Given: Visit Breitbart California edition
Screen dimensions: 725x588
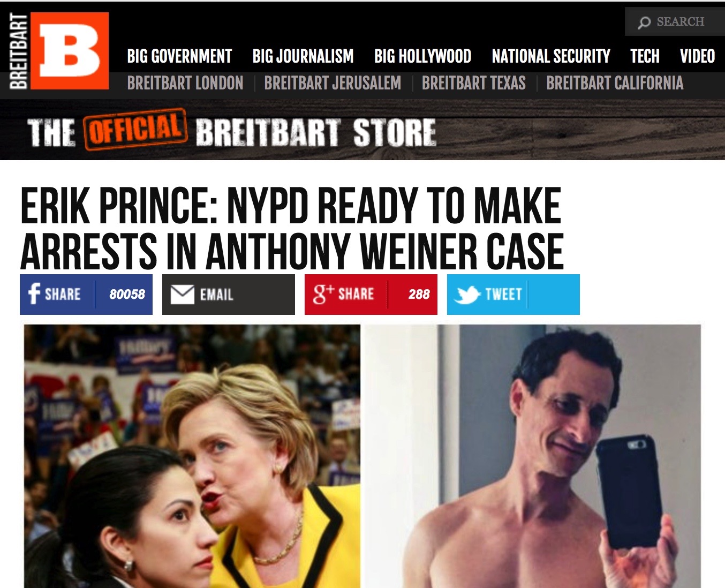Looking at the screenshot, I should [x=615, y=83].
